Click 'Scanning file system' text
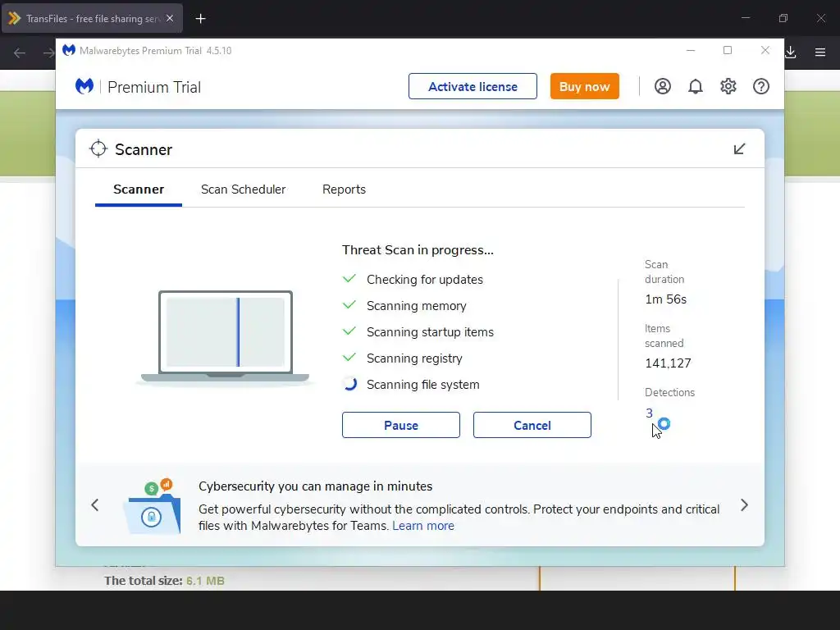Viewport: 840px width, 630px height. [x=423, y=385]
